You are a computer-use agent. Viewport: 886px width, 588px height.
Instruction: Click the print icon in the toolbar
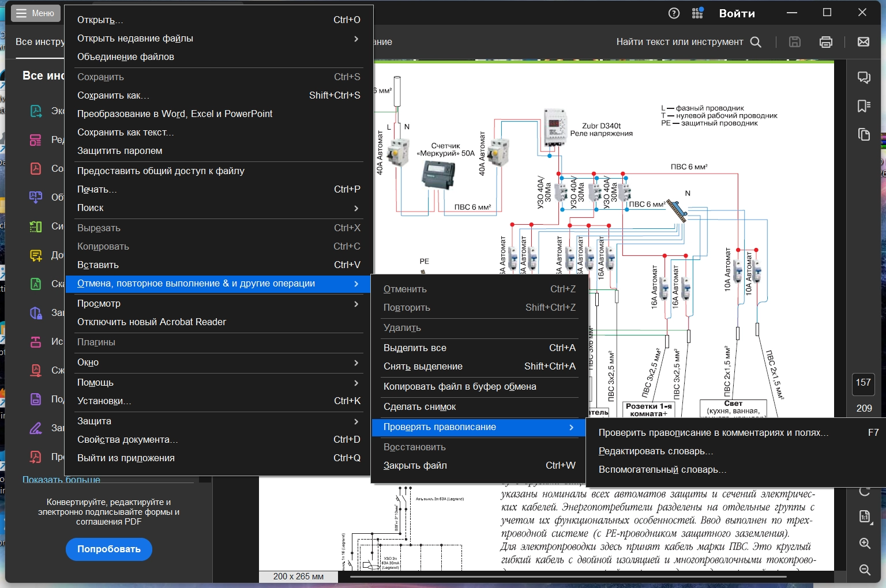coord(825,42)
